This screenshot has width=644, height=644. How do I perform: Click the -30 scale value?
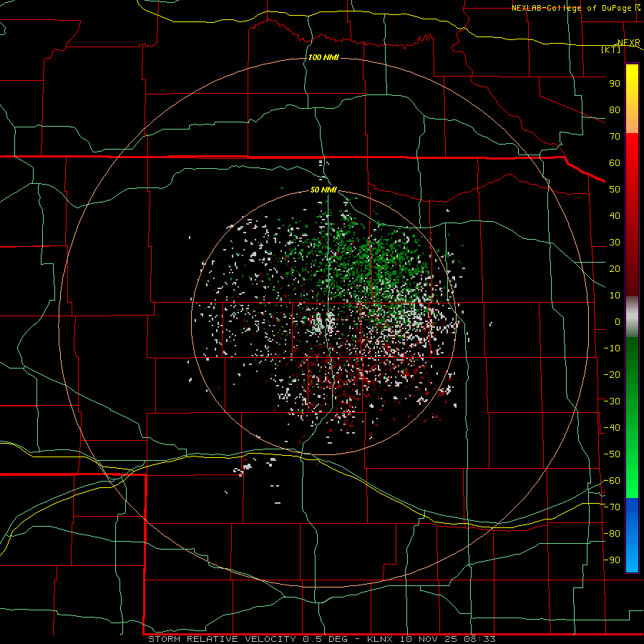point(612,401)
